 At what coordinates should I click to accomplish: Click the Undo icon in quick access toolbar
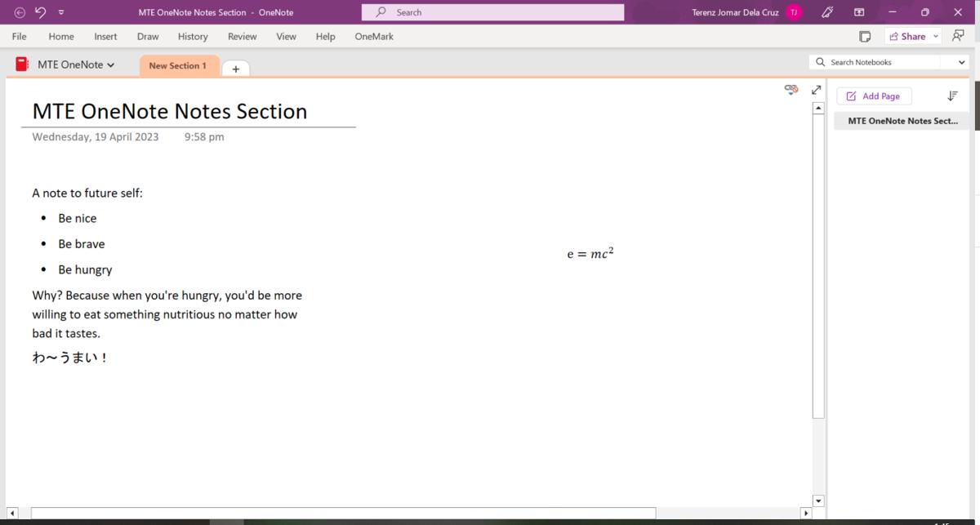tap(38, 11)
